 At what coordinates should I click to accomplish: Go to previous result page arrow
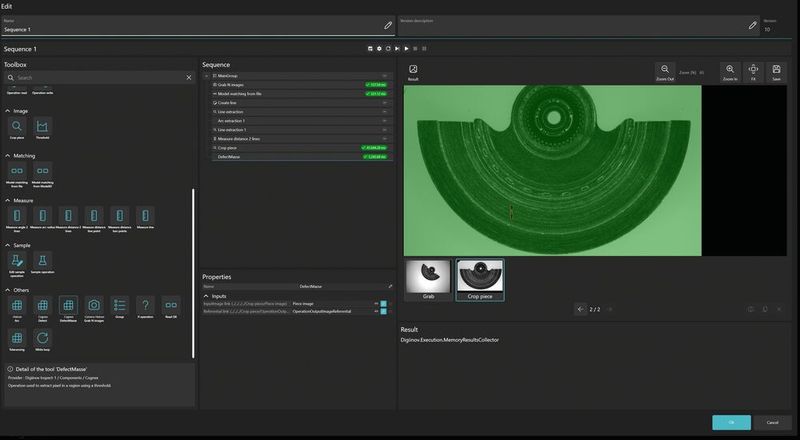(x=580, y=309)
